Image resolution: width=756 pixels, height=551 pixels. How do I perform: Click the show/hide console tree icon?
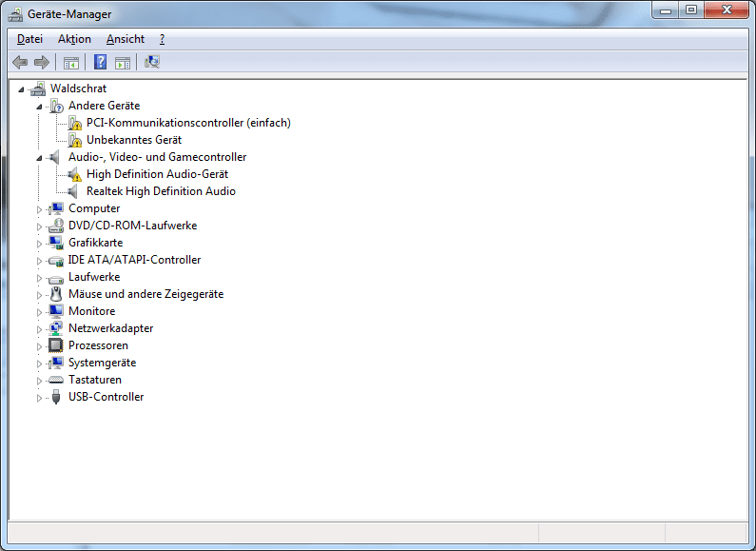pos(71,62)
